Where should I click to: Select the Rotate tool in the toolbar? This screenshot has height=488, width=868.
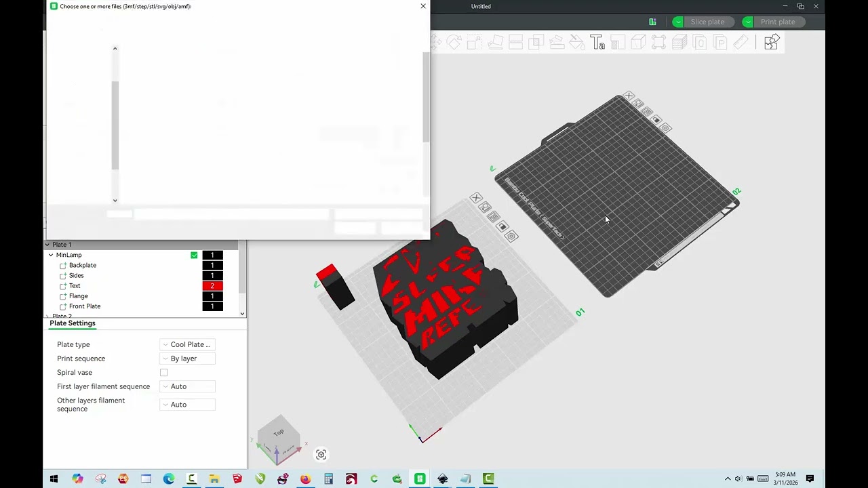(x=454, y=43)
